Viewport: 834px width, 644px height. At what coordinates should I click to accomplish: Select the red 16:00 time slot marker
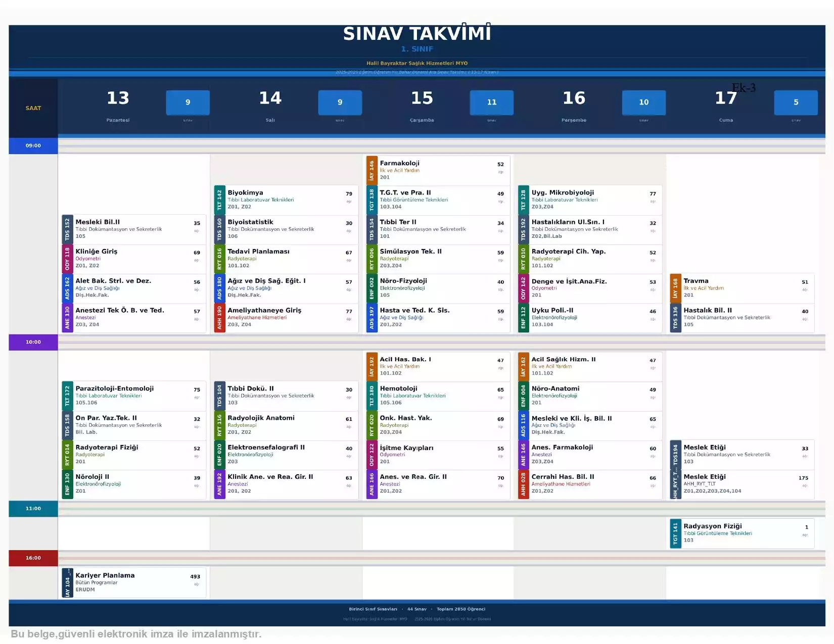33,558
